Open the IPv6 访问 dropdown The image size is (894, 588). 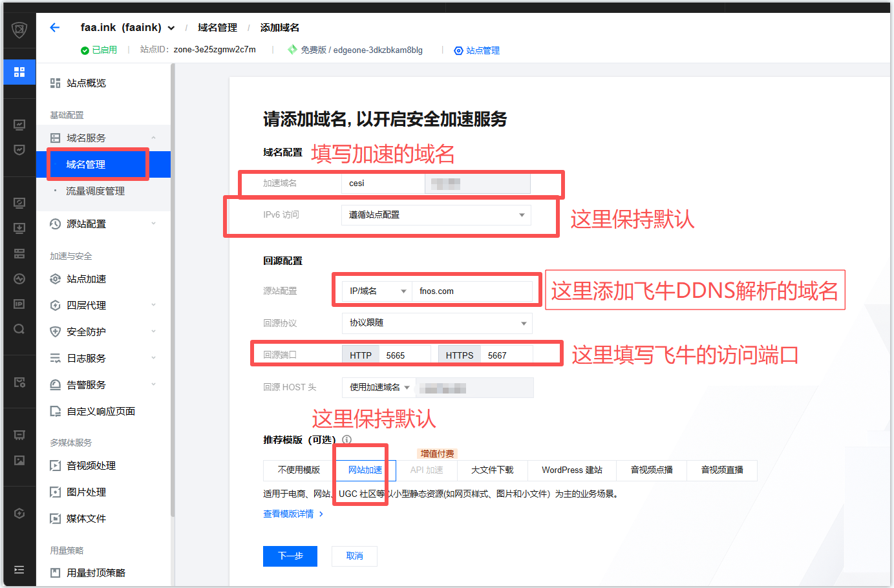[436, 215]
